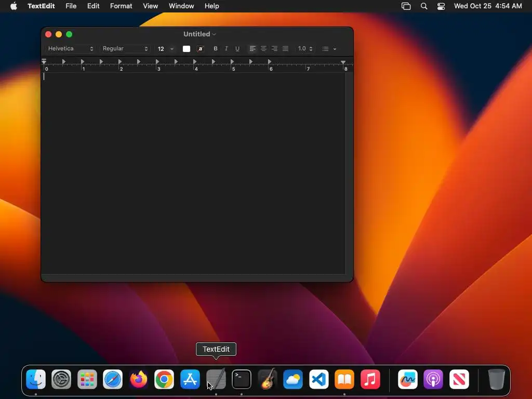Open Books from the Dock
The height and width of the screenshot is (399, 532).
(344, 379)
